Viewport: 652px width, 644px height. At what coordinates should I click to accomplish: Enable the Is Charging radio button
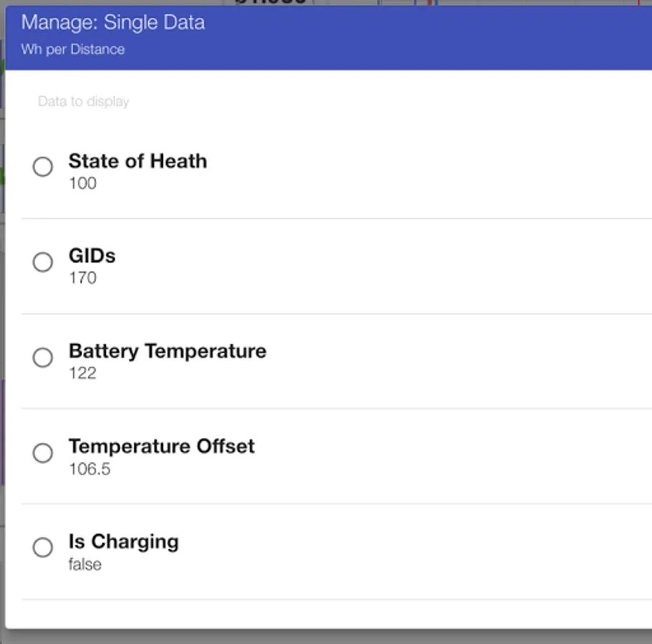click(x=43, y=547)
